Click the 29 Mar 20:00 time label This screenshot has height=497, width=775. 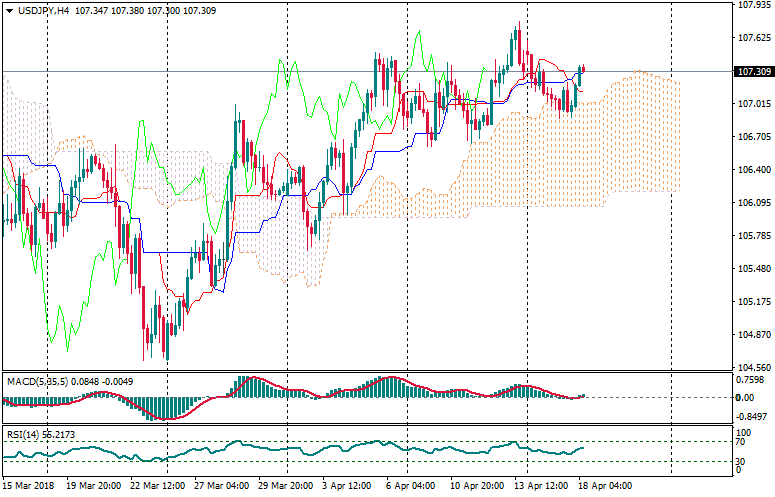click(286, 485)
